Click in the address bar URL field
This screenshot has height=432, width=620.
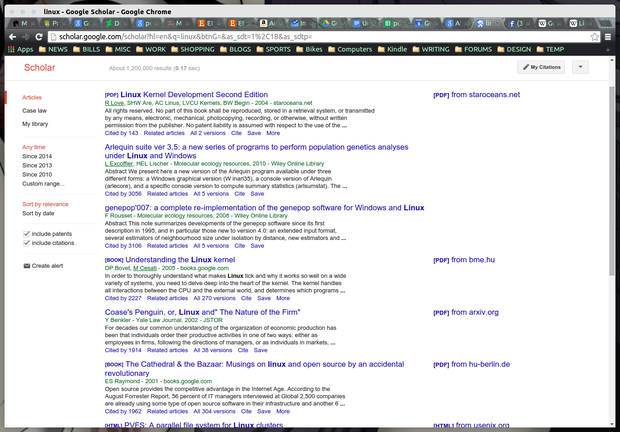click(x=322, y=37)
